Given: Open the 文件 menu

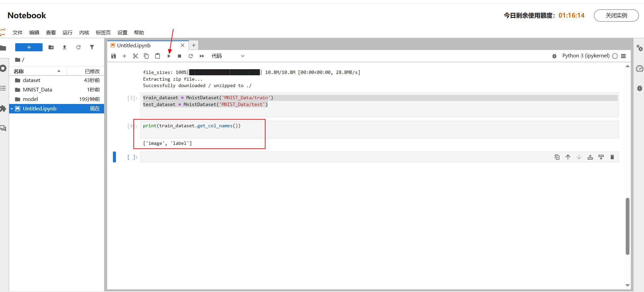Looking at the screenshot, I should 18,32.
